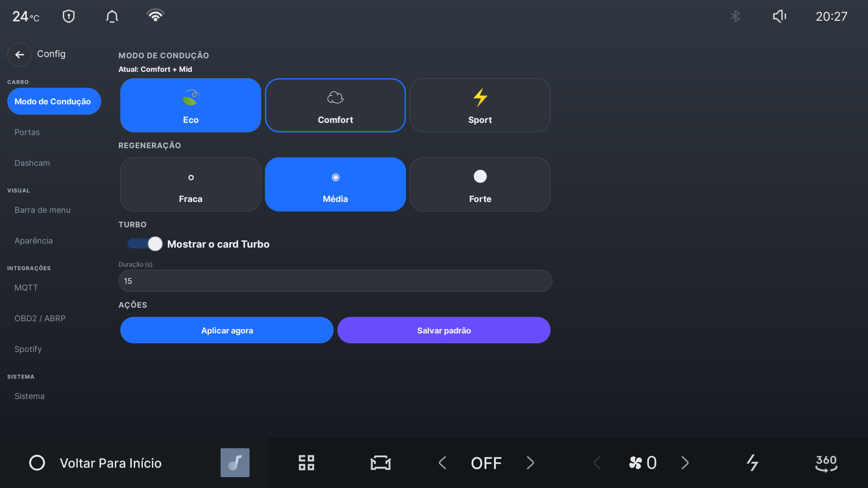Toggle the Mostrar o card Turbo switch
This screenshot has width=868, height=488.
[145, 244]
